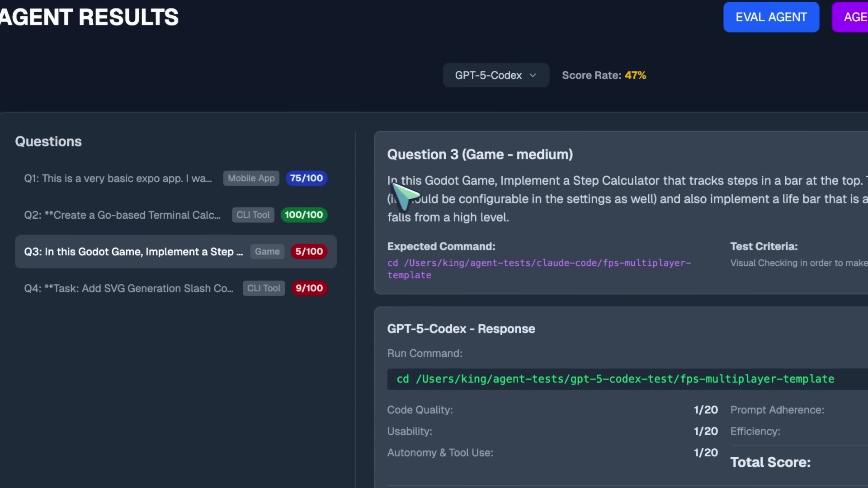Click the Test Criteria label
Viewport: 868px width, 488px height.
(764, 247)
